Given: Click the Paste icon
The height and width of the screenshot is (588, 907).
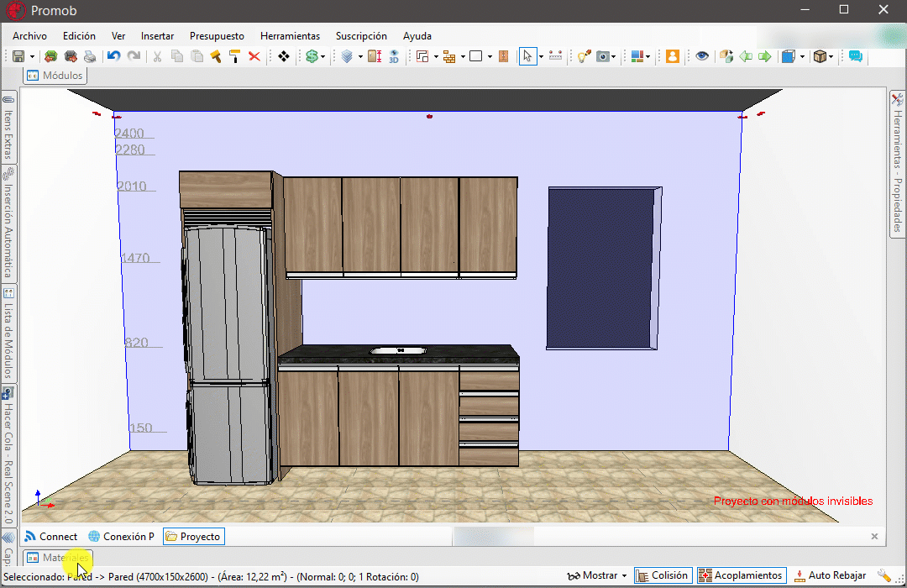Looking at the screenshot, I should point(197,56).
